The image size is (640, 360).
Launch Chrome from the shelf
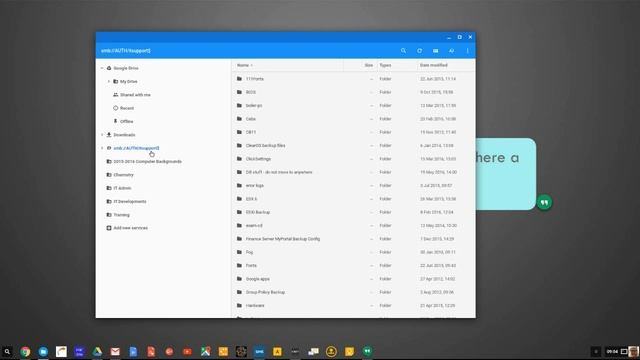[x=25, y=351]
